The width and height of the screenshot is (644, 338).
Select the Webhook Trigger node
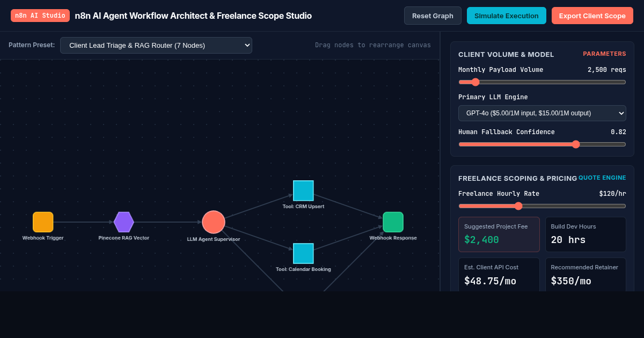coord(43,222)
